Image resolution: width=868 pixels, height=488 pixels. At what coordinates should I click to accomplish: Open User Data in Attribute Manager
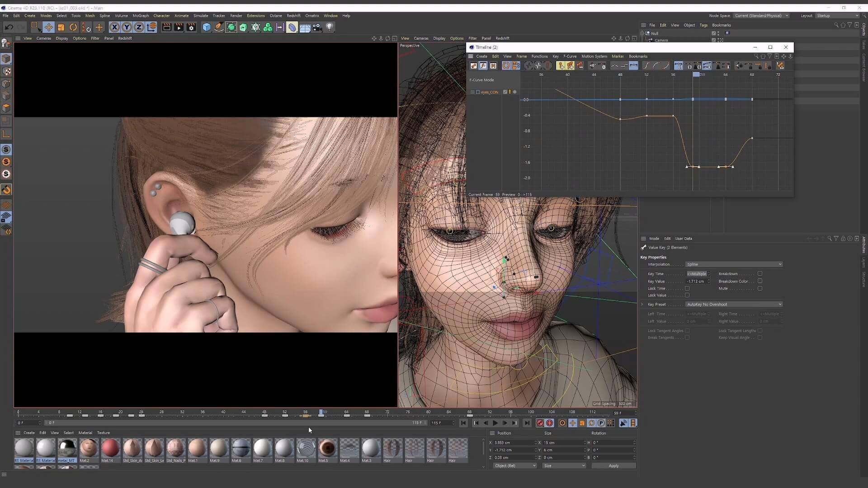(x=684, y=239)
